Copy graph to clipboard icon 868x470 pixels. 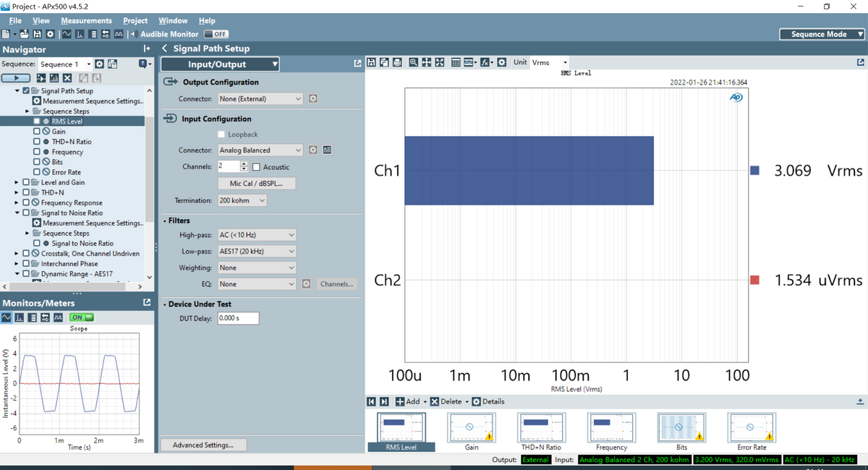pos(384,62)
